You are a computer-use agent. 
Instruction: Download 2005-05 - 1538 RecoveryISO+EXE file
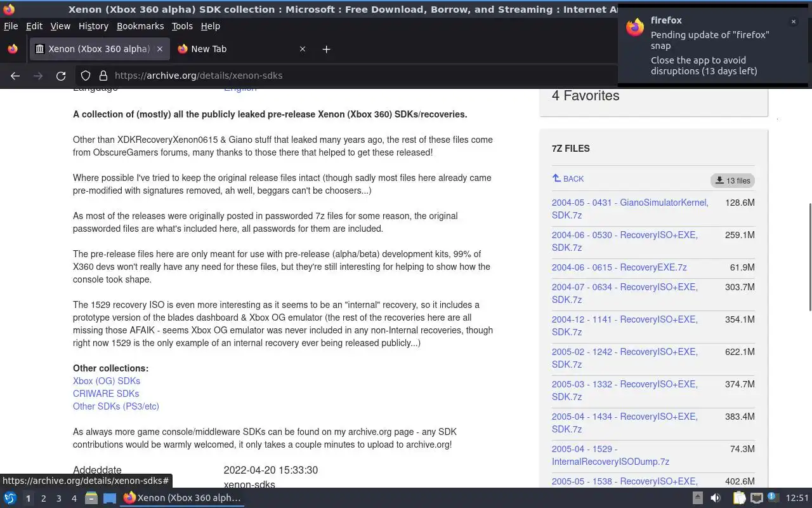624,482
